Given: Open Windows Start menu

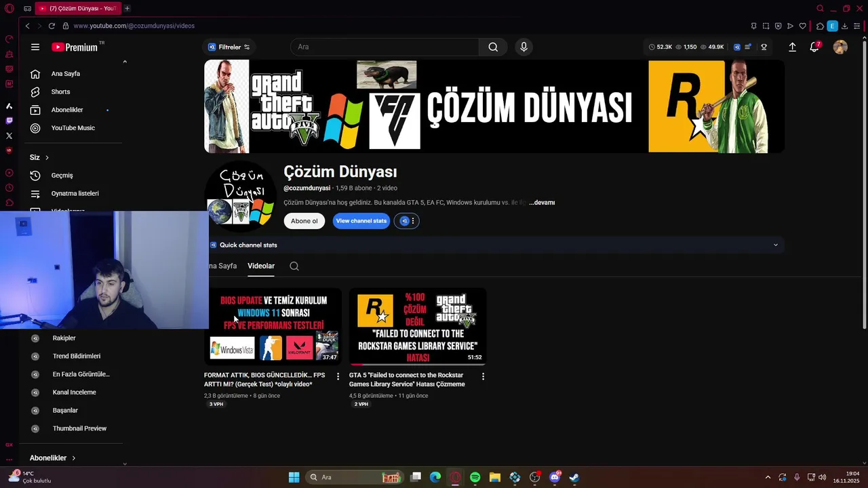Looking at the screenshot, I should point(294,477).
